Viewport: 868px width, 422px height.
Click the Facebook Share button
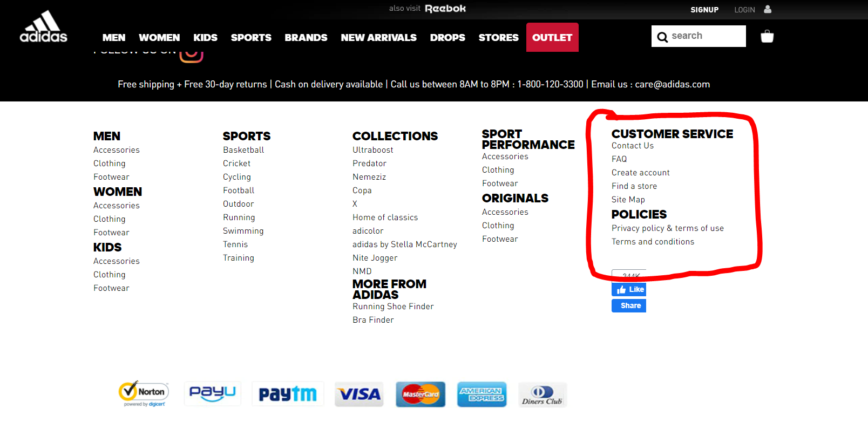pos(629,305)
